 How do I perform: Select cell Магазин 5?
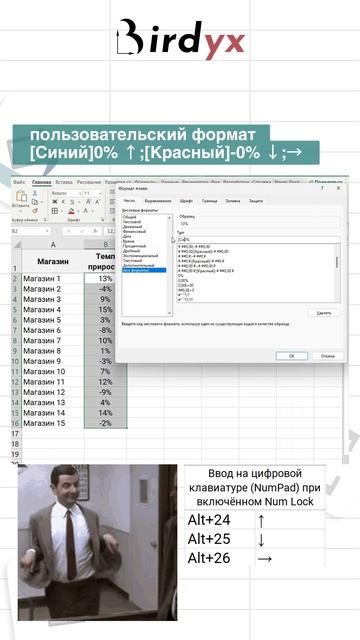(x=53, y=320)
